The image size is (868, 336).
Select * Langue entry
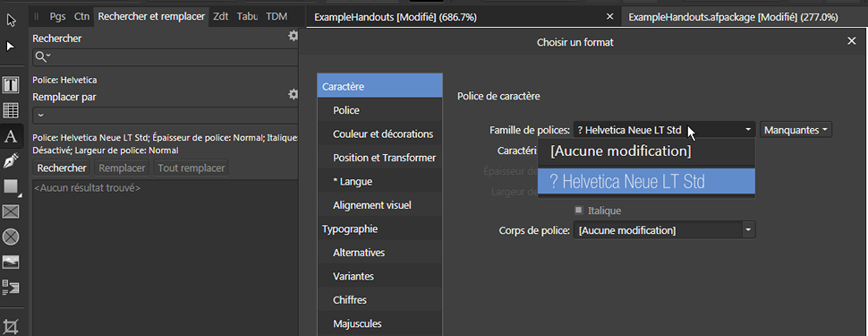coord(379,181)
